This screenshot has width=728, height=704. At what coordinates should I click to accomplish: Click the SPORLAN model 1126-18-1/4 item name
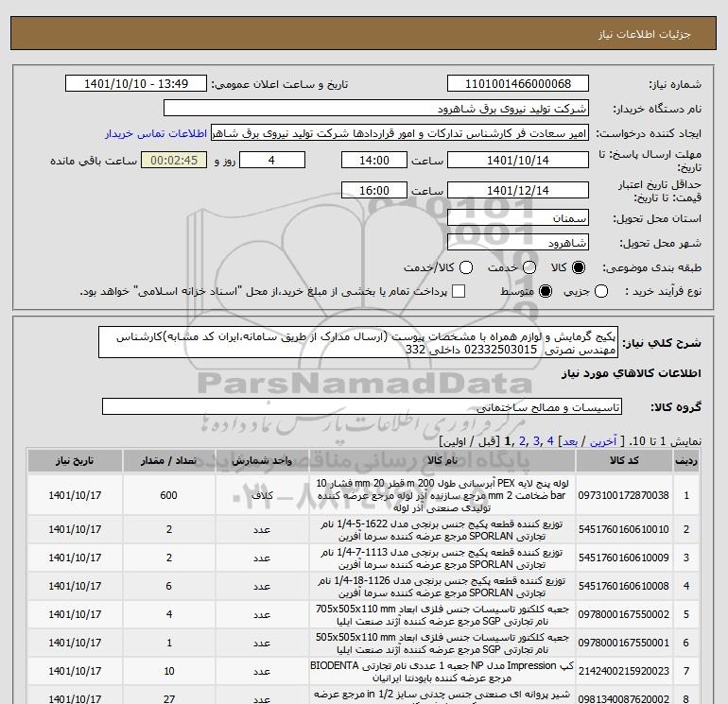click(x=442, y=587)
